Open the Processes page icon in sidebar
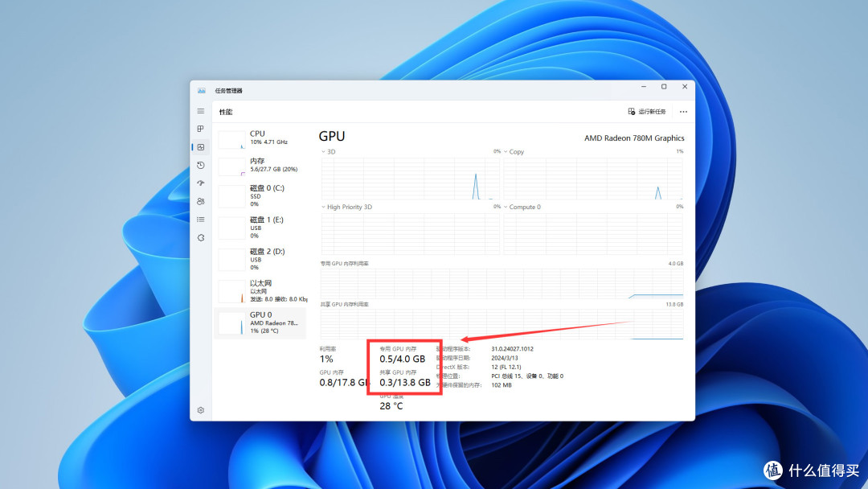The width and height of the screenshot is (868, 489). pos(200,129)
